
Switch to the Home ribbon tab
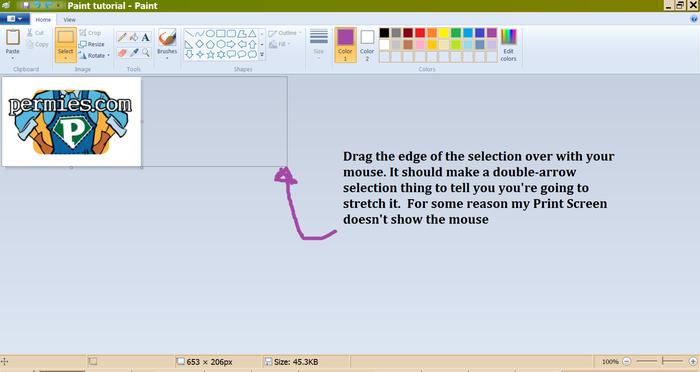pyautogui.click(x=43, y=20)
